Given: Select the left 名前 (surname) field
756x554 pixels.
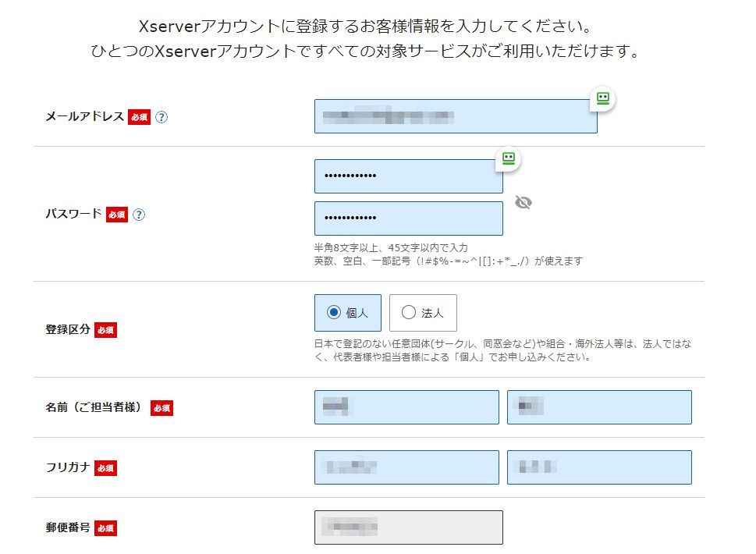Looking at the screenshot, I should click(406, 407).
